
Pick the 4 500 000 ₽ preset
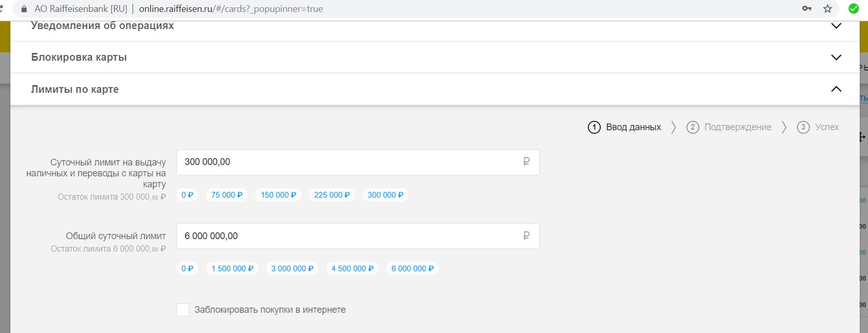(x=352, y=269)
